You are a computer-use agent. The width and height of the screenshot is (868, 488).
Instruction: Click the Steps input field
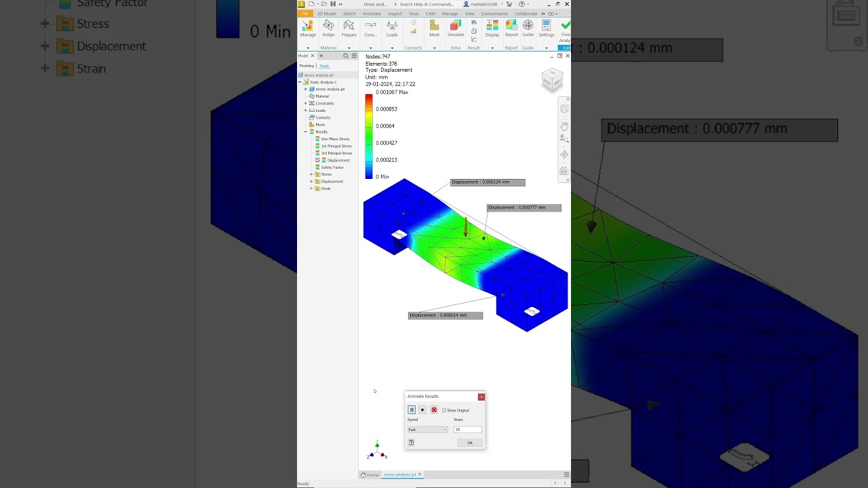click(x=468, y=430)
